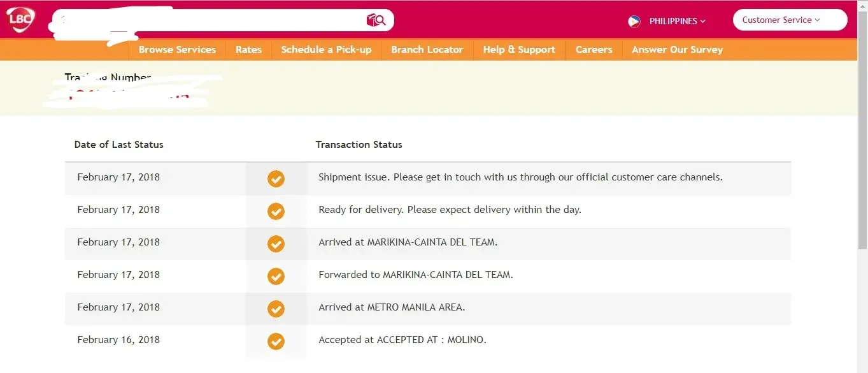Click Help & Support in navigation bar
868x373 pixels.
tap(519, 50)
